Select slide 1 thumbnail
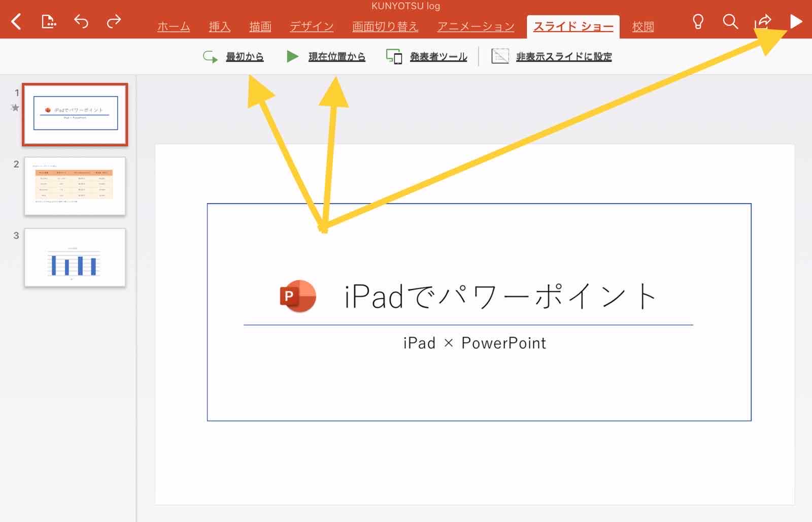 coord(75,114)
